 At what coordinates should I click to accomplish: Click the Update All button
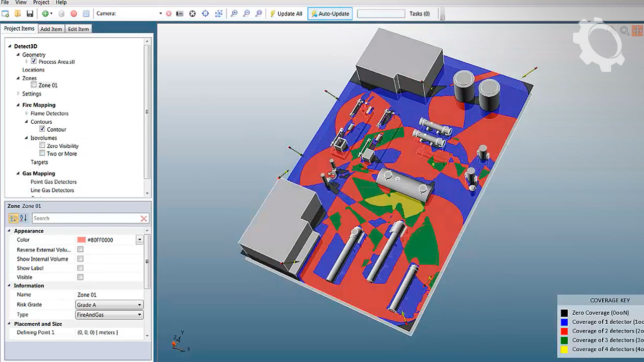pos(286,14)
